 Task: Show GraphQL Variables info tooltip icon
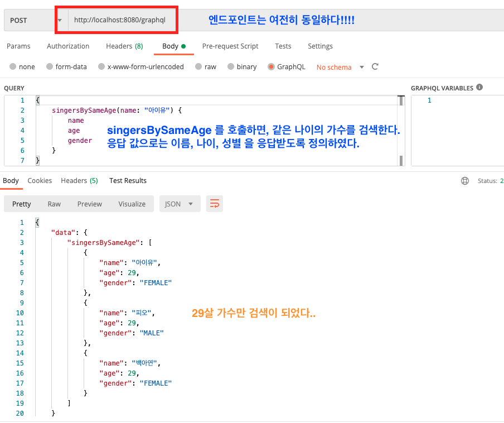pos(479,87)
